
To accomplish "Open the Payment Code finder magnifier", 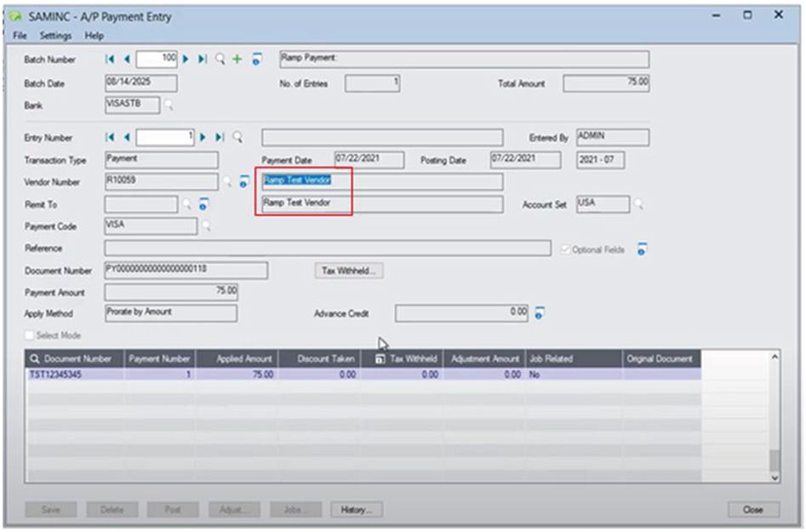I will [x=206, y=226].
